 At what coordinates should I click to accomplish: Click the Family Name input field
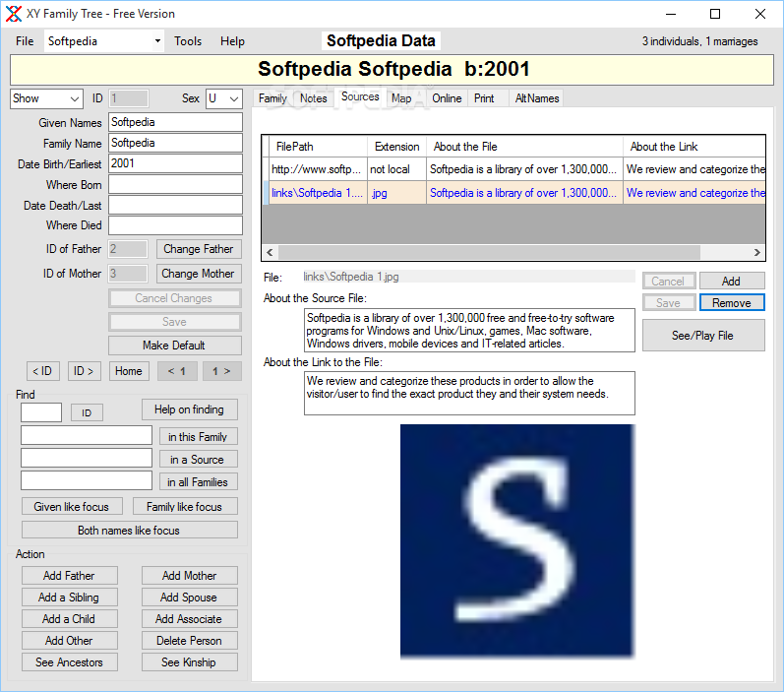[x=175, y=143]
